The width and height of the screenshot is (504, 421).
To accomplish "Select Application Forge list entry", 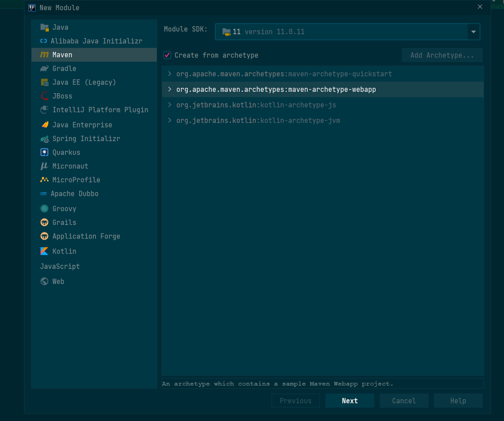I will 94,236.
